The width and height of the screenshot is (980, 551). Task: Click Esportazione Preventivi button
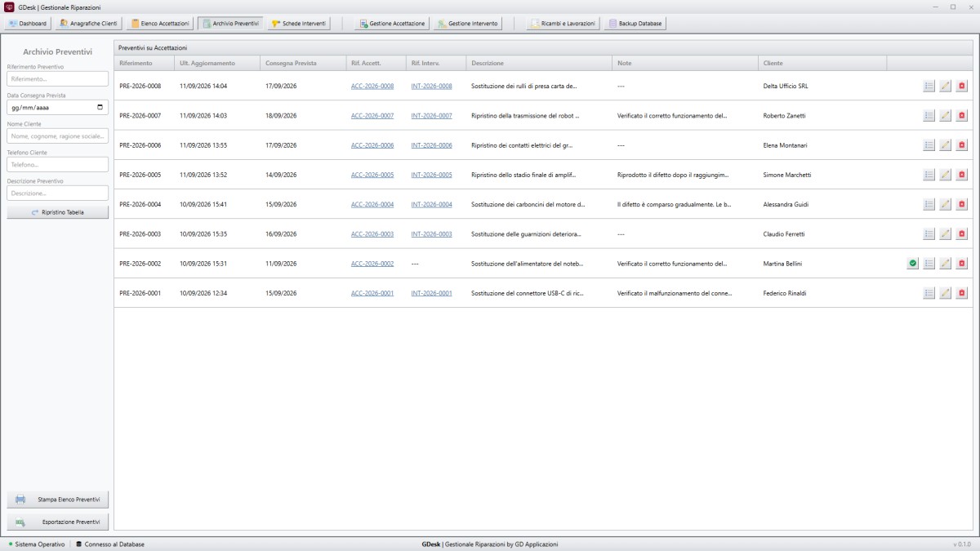point(57,522)
